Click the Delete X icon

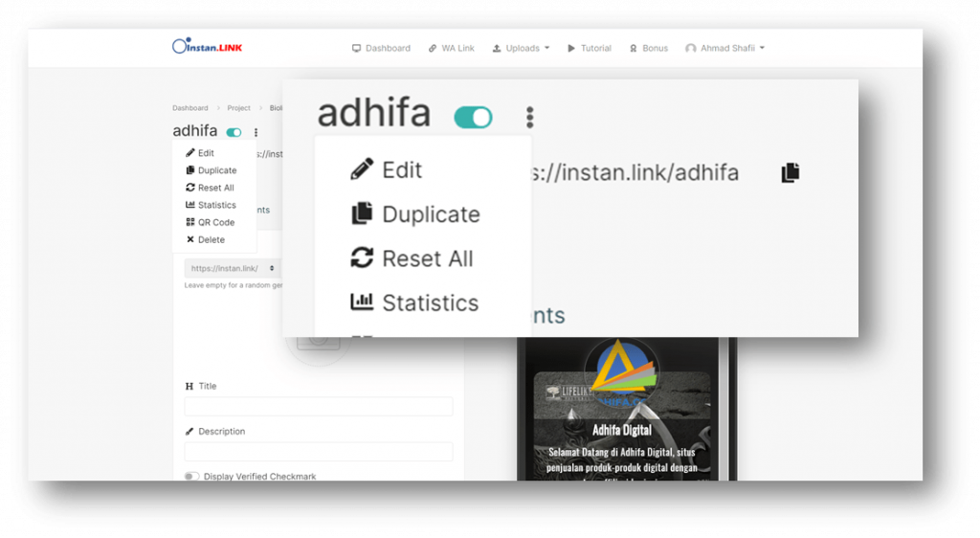coord(190,239)
